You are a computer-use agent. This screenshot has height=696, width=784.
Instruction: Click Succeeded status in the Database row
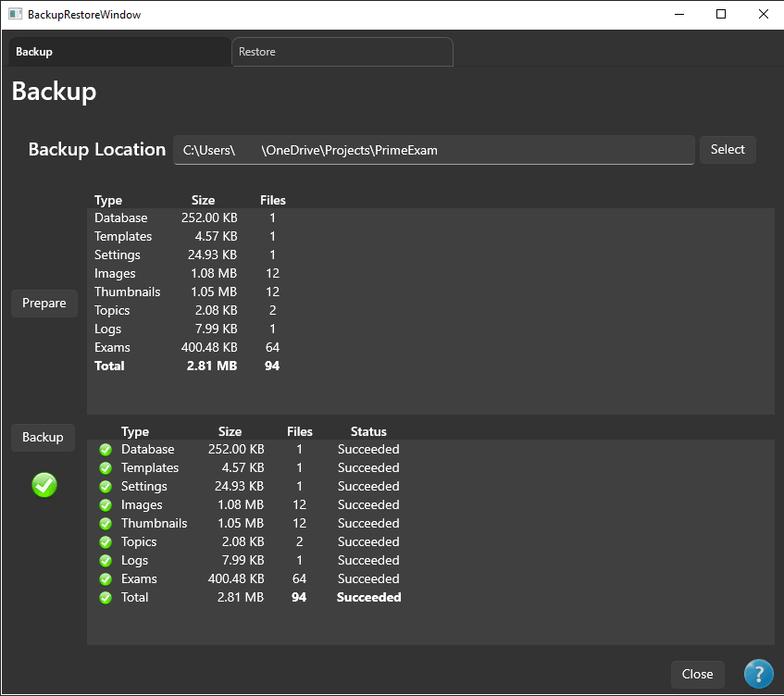[x=368, y=450]
